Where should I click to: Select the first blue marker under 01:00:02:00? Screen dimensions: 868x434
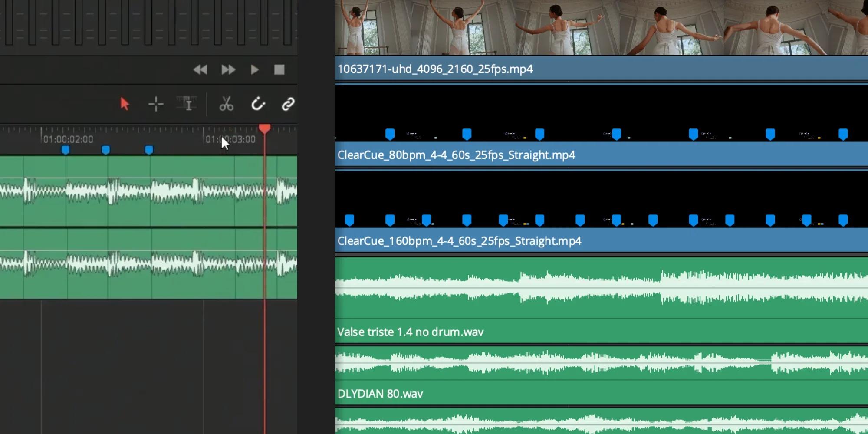pos(66,150)
